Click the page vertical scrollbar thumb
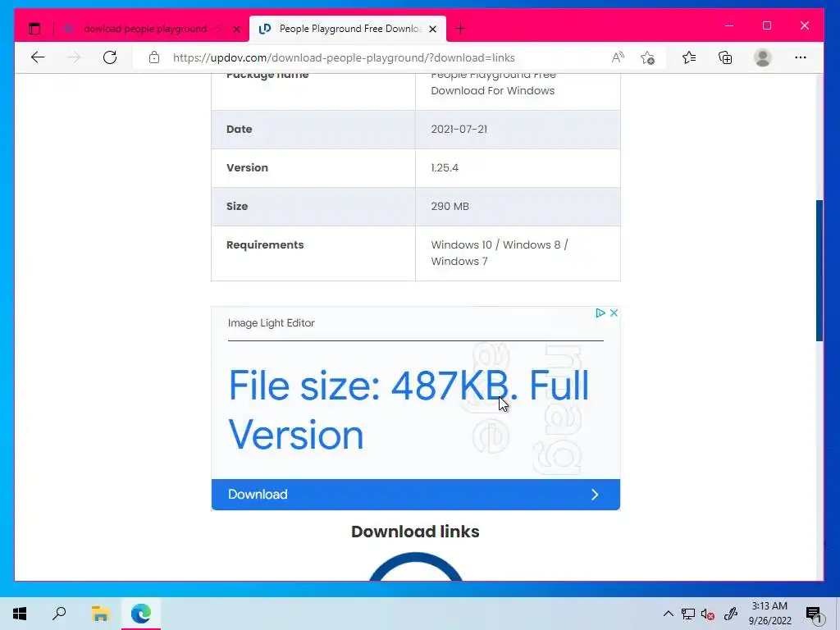 coord(819,271)
